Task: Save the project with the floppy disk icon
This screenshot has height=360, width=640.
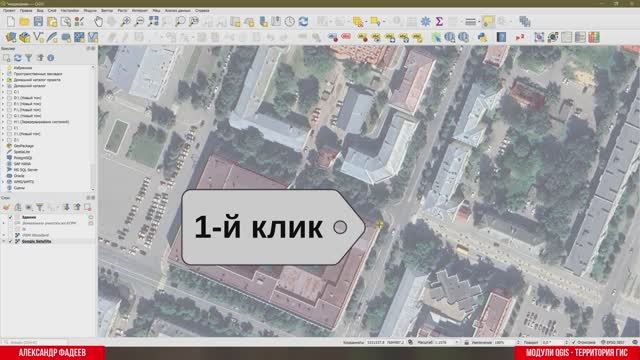Action: click(x=38, y=22)
